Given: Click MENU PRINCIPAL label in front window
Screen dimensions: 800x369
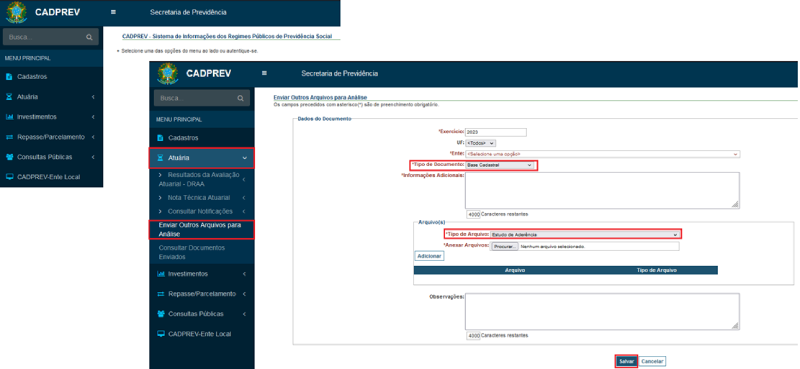Looking at the screenshot, I should coord(179,119).
